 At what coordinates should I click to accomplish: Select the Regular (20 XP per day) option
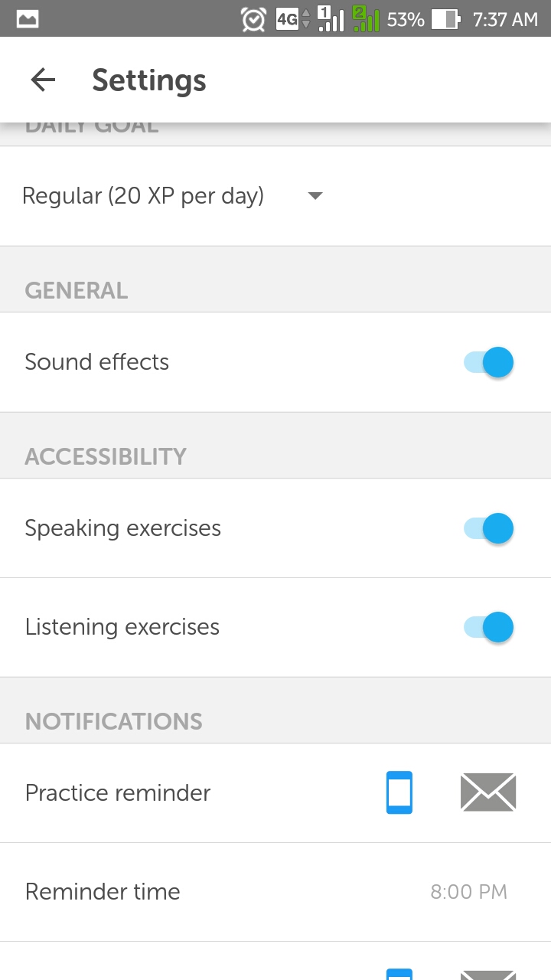(x=143, y=196)
